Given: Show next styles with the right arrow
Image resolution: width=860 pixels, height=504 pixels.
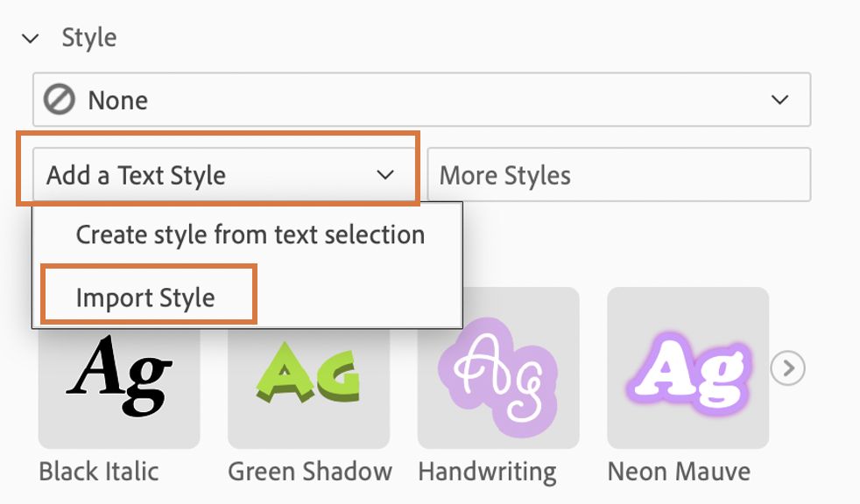Looking at the screenshot, I should click(x=787, y=368).
